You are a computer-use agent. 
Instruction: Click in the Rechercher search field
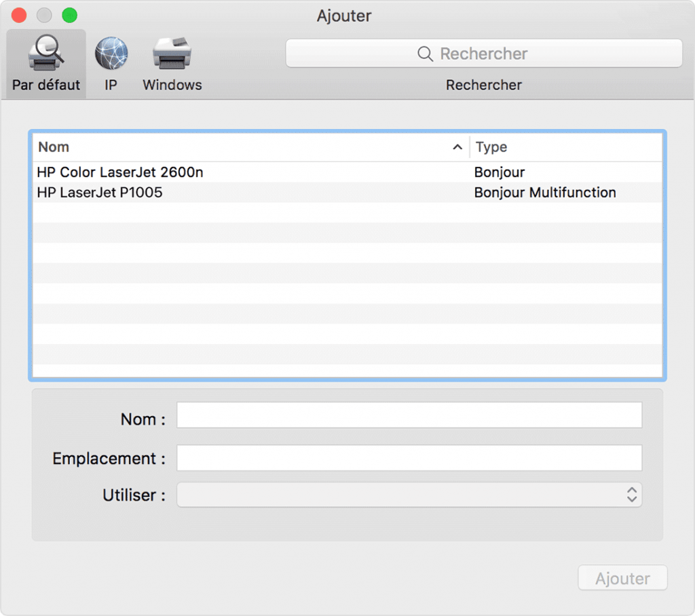tap(484, 53)
